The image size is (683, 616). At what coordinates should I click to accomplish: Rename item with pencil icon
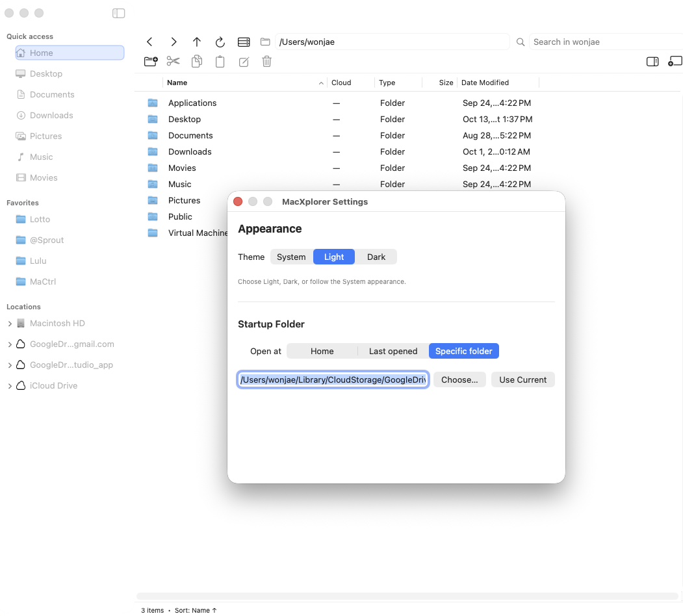point(244,62)
